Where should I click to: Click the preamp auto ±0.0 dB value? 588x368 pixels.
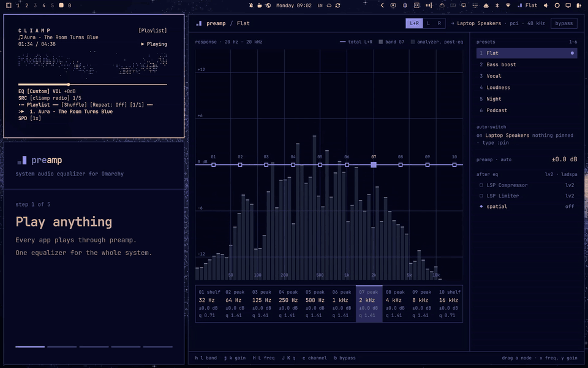click(564, 159)
